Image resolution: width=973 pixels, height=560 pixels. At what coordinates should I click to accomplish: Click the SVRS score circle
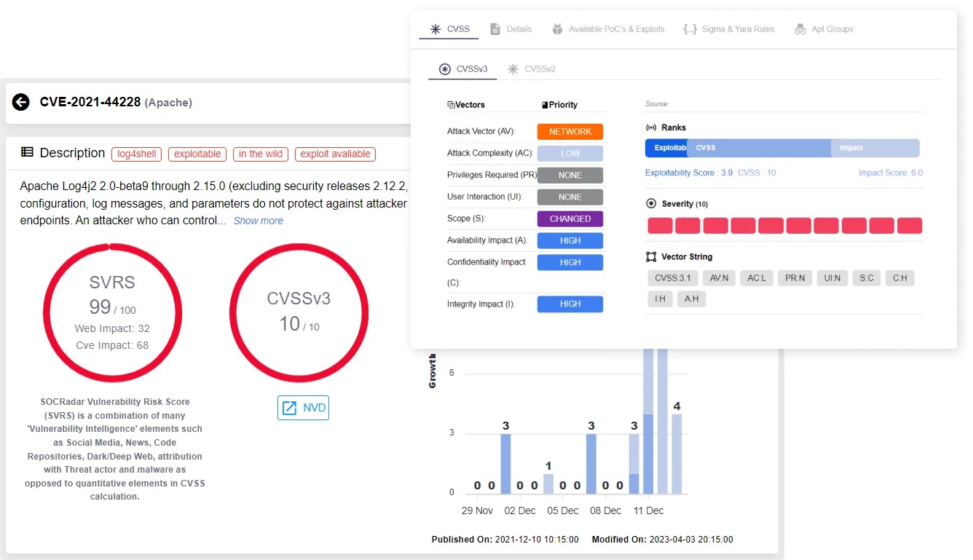tap(112, 313)
